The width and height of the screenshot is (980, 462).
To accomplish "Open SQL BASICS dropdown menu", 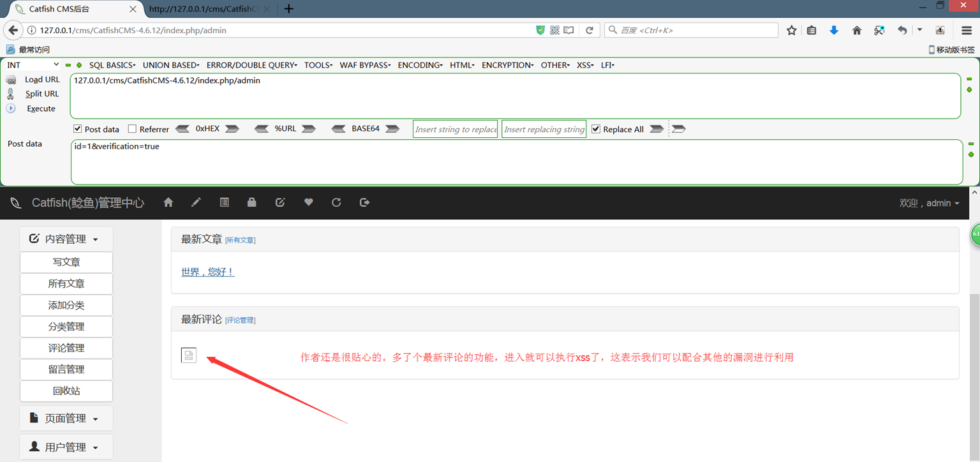I will (x=112, y=65).
